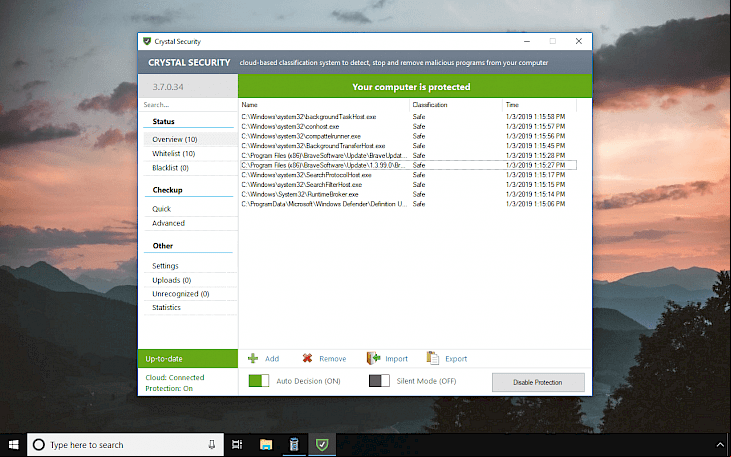
Task: Click the Search... input field in sidebar
Action: (x=188, y=104)
